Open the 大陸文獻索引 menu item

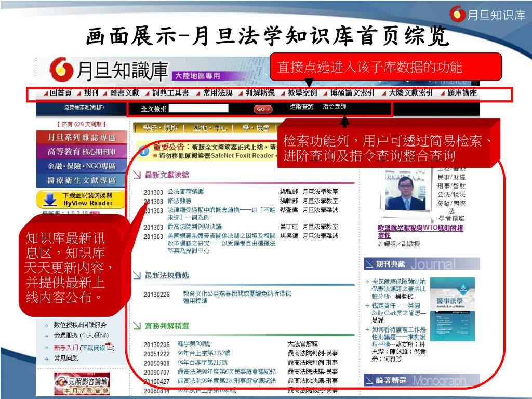(410, 92)
